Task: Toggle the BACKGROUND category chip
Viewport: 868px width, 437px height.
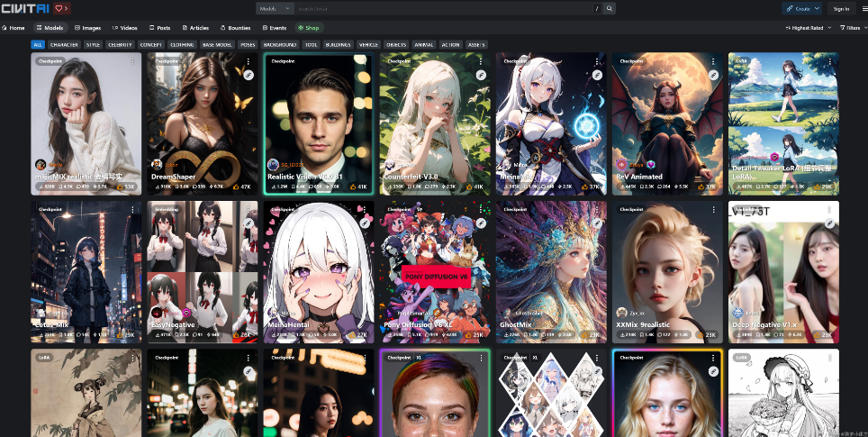Action: point(279,45)
